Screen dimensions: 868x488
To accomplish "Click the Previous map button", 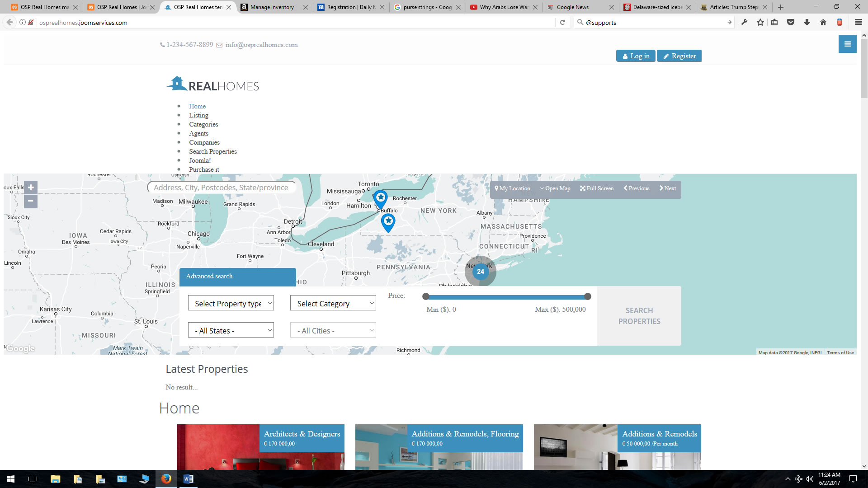I will coord(637,188).
